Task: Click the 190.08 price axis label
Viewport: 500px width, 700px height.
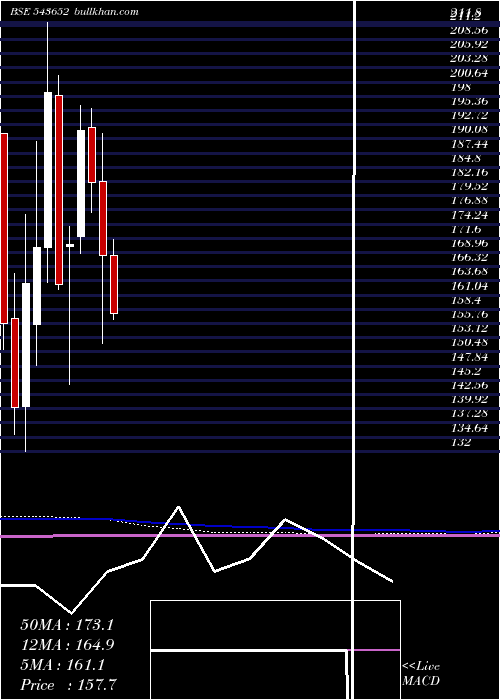Action: [469, 130]
